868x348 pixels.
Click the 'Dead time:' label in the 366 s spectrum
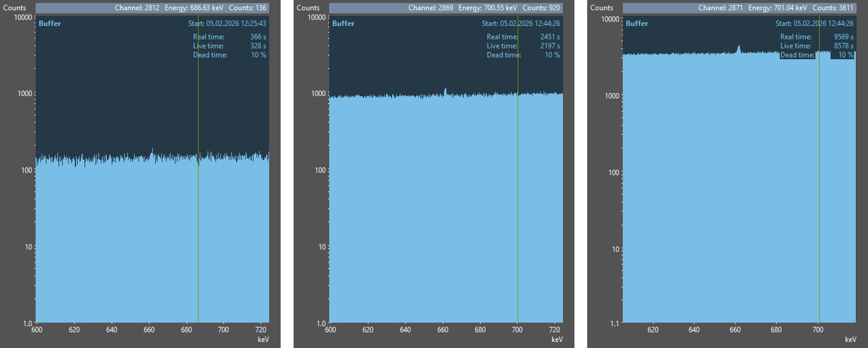(210, 55)
